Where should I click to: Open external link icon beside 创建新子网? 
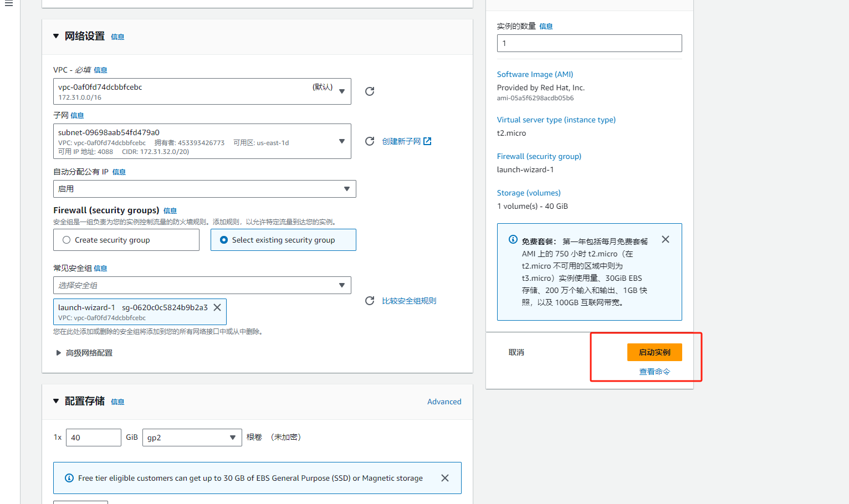tap(427, 141)
